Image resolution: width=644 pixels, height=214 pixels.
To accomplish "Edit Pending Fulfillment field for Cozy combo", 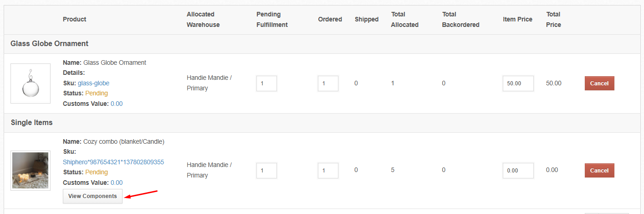I will [x=266, y=170].
